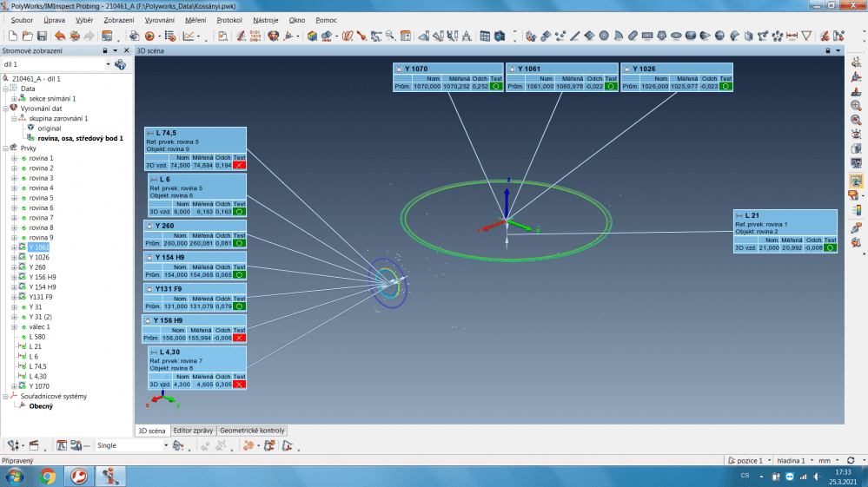Open the Měření menu

(x=194, y=20)
